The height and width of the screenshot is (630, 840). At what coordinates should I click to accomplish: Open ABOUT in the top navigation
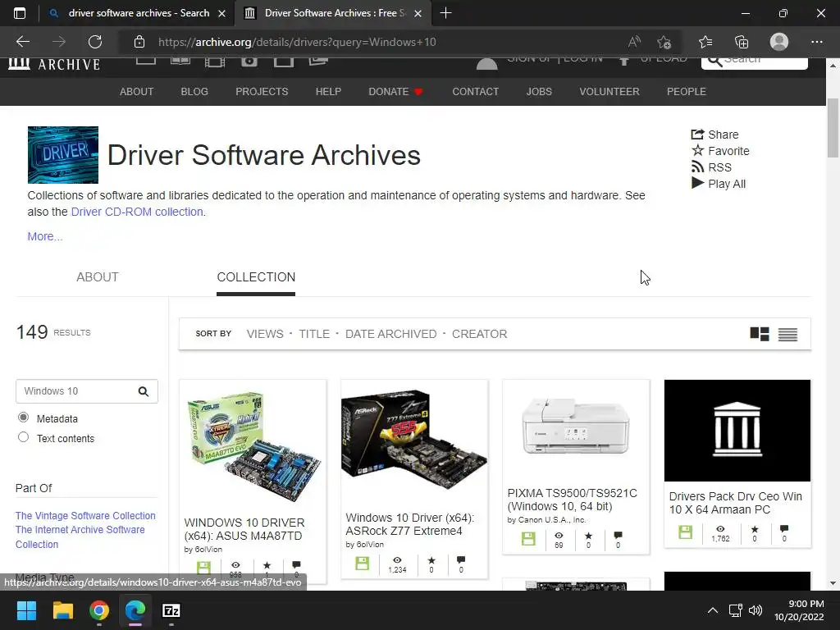(x=137, y=92)
